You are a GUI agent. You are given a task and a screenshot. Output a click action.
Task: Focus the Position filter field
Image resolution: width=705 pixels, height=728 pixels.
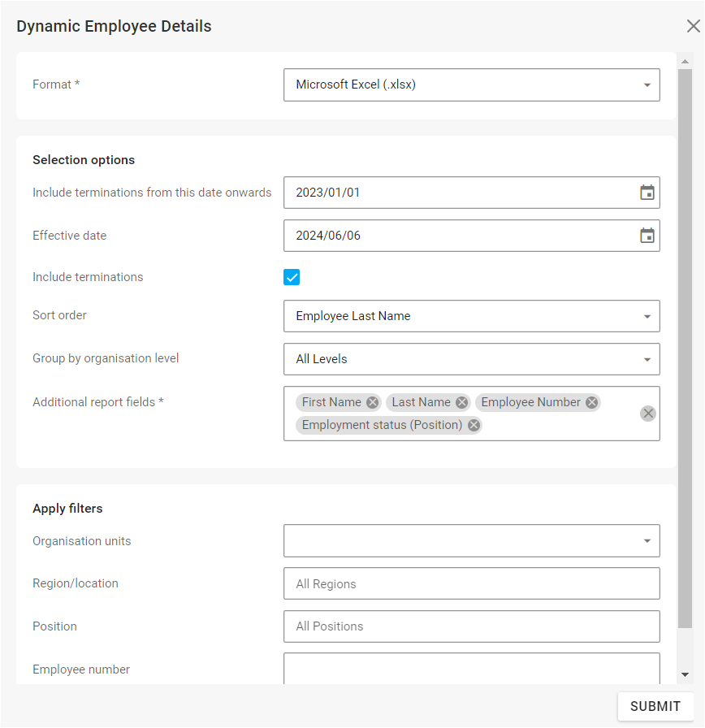[x=471, y=626]
